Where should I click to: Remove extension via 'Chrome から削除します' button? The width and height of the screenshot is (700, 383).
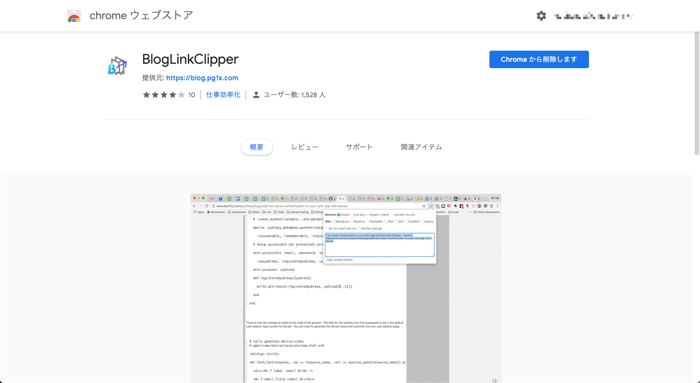[539, 59]
